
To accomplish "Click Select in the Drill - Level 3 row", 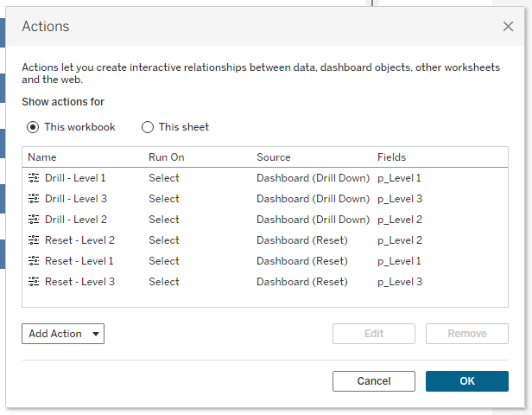I will click(164, 199).
